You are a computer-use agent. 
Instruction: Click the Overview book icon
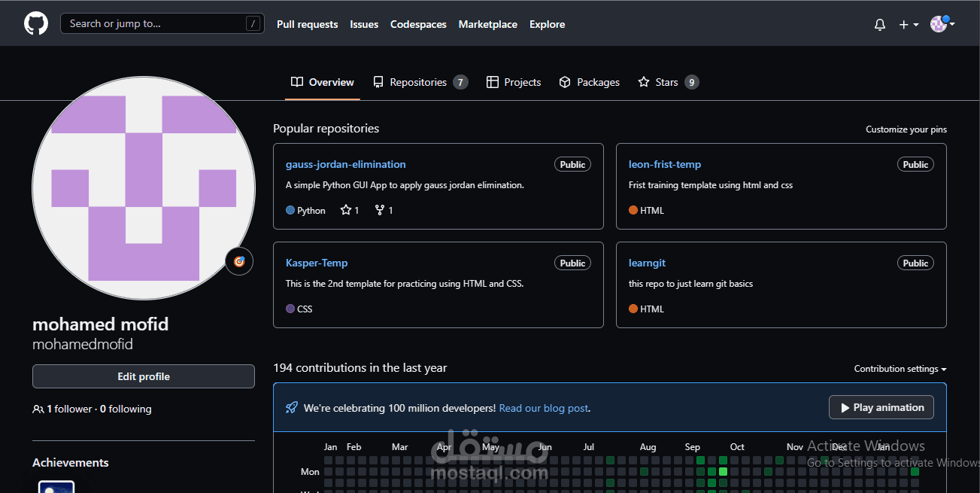pos(297,82)
